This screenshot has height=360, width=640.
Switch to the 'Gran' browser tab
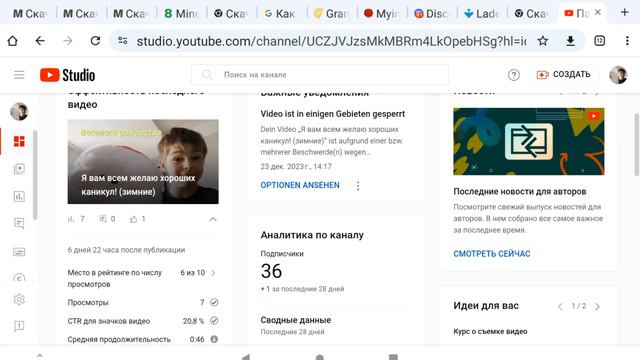(331, 13)
